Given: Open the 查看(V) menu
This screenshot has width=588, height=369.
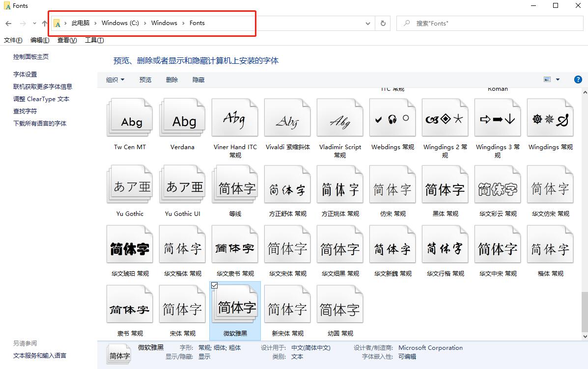Looking at the screenshot, I should tap(67, 40).
